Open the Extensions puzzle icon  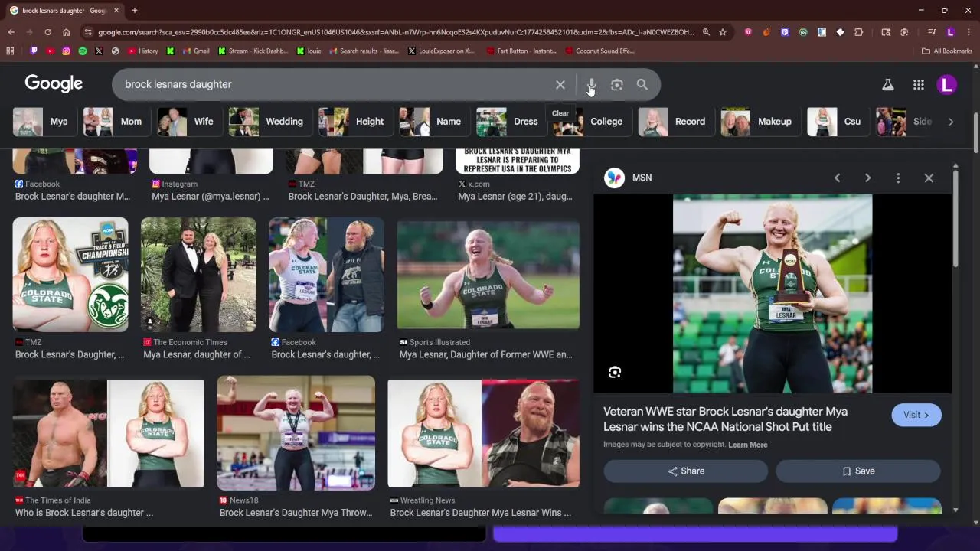pos(858,32)
